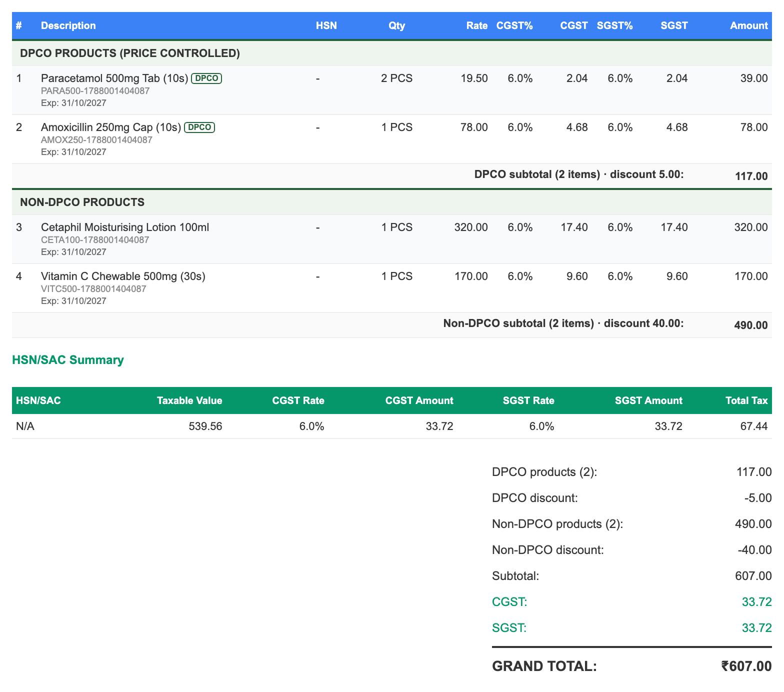This screenshot has width=784, height=692.
Task: Click the N/A cell in HSN summary row
Action: (24, 426)
